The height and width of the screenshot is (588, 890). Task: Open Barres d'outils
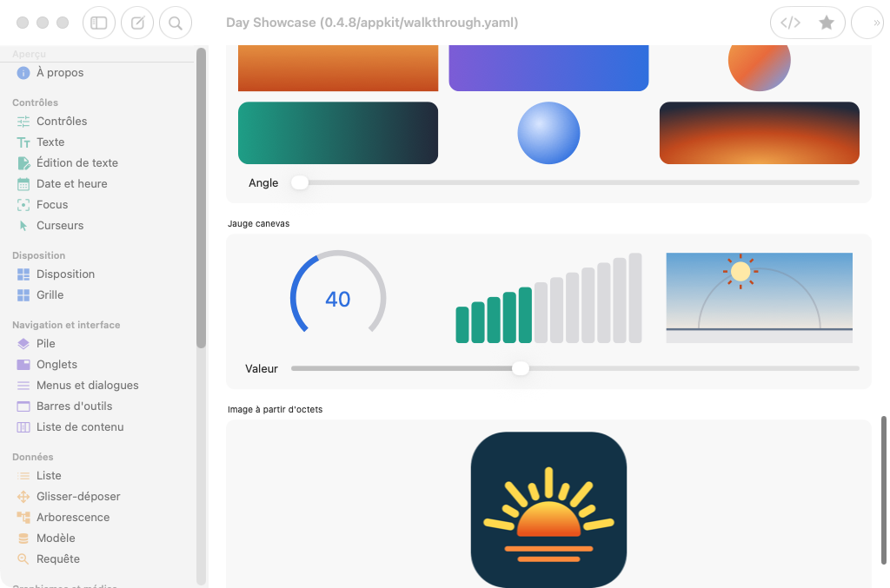pos(75,406)
